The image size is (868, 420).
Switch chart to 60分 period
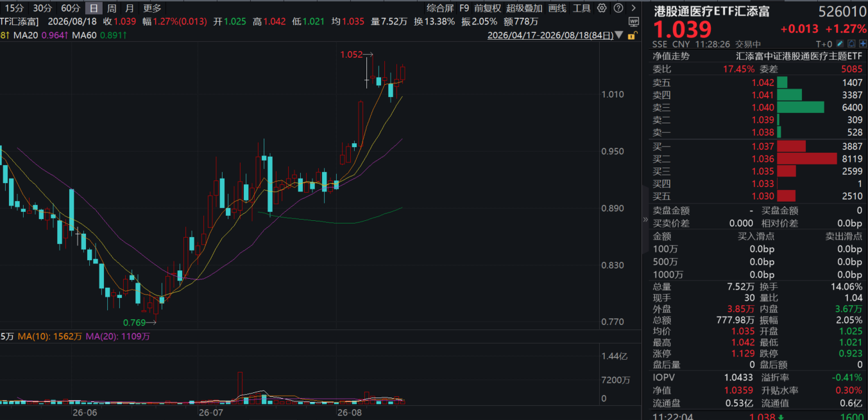point(71,8)
